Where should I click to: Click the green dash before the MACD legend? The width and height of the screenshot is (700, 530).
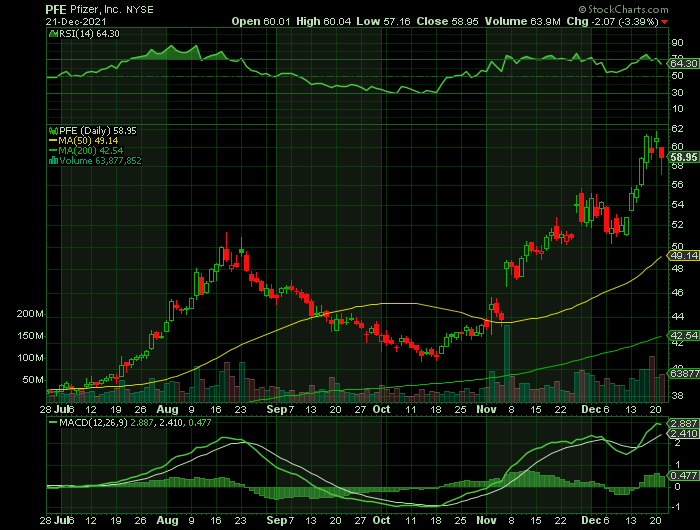pyautogui.click(x=53, y=422)
